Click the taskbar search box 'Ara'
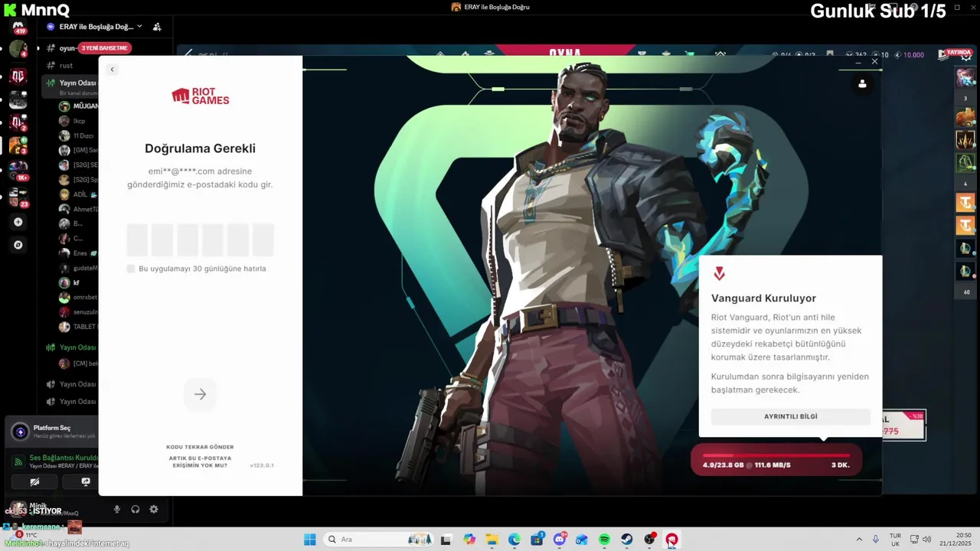The height and width of the screenshot is (551, 980). tap(380, 540)
